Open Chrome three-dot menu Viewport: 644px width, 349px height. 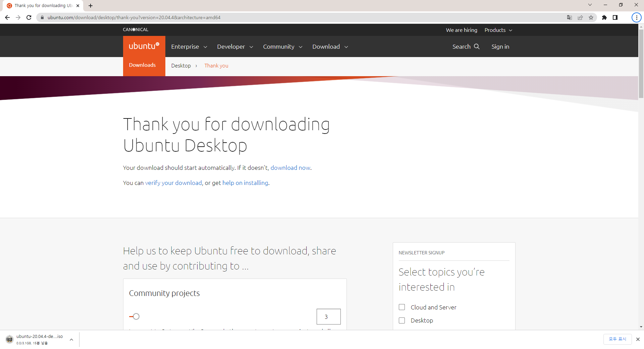(x=637, y=17)
